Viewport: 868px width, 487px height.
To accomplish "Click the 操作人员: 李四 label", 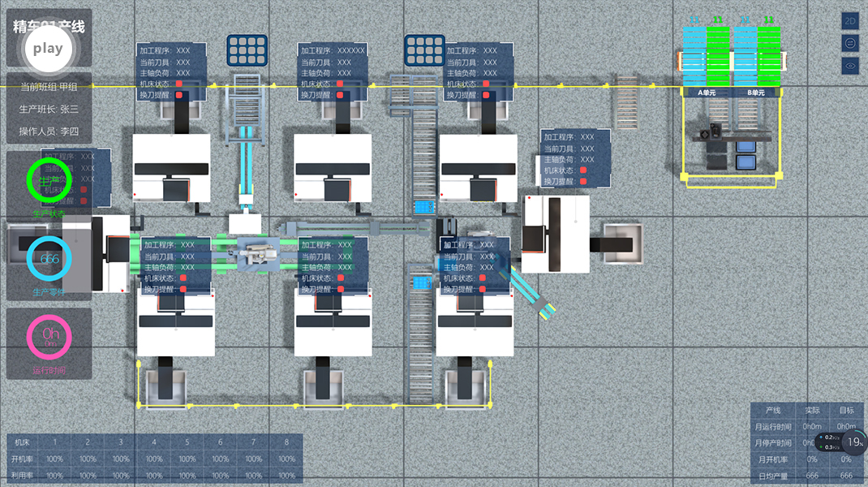I will (49, 131).
